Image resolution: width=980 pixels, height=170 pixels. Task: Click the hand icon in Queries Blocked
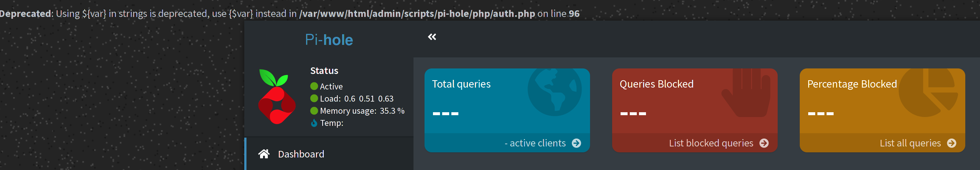746,93
